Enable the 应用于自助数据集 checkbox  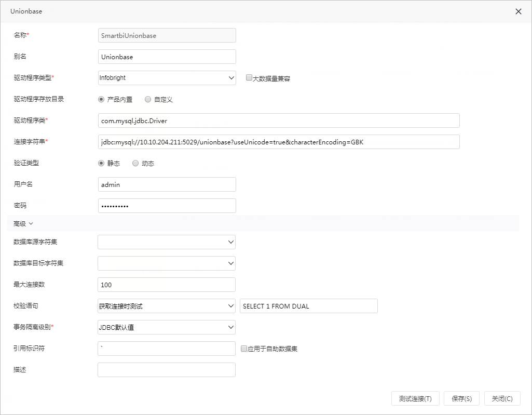pyautogui.click(x=243, y=349)
